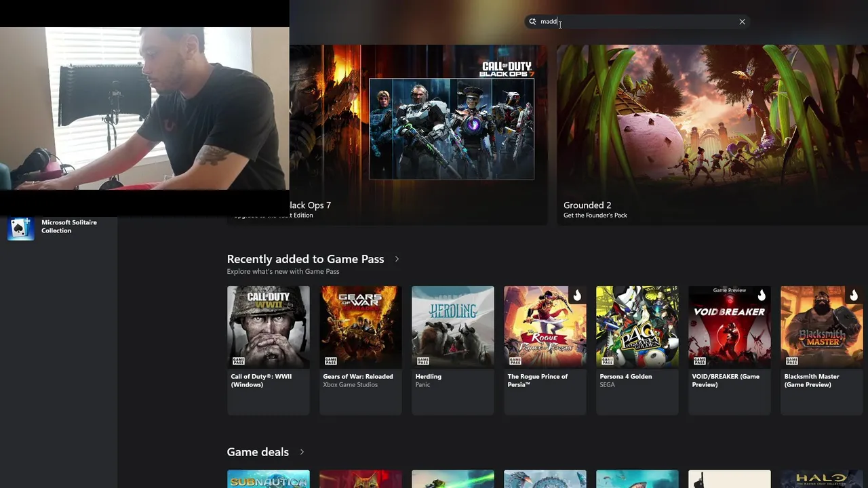This screenshot has width=868, height=488.
Task: Open Gears of War: Reloaded cover art
Action: [361, 327]
